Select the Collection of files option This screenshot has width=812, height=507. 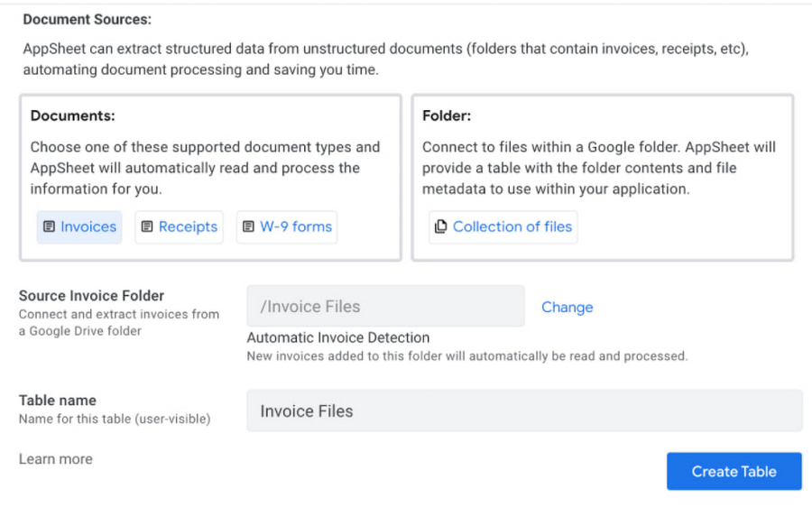coord(512,227)
